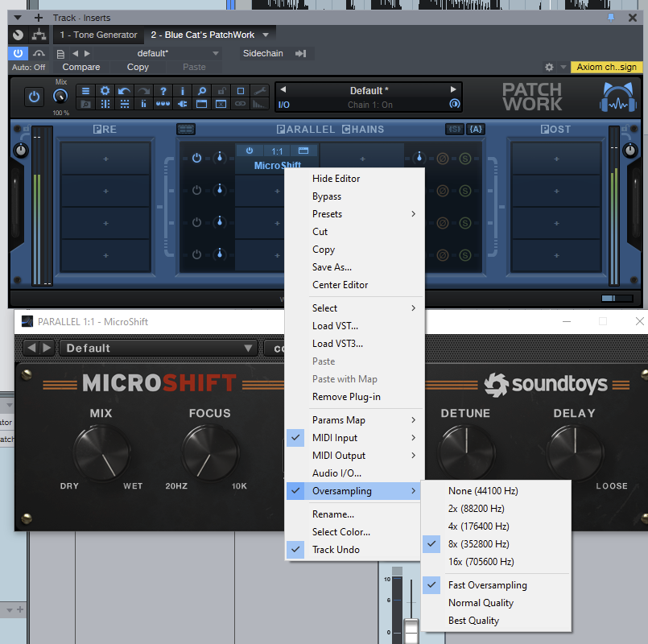Image resolution: width=648 pixels, height=644 pixels.
Task: Open the routing view icon in Inserts header
Action: [39, 35]
